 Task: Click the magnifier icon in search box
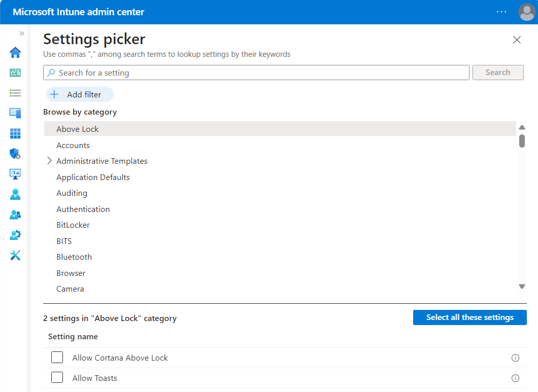click(x=51, y=73)
